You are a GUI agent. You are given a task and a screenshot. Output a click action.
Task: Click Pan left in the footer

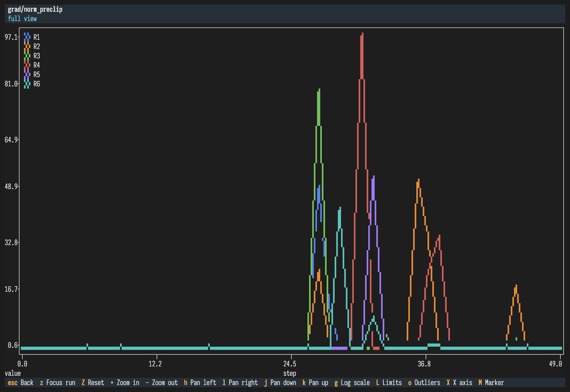200,383
